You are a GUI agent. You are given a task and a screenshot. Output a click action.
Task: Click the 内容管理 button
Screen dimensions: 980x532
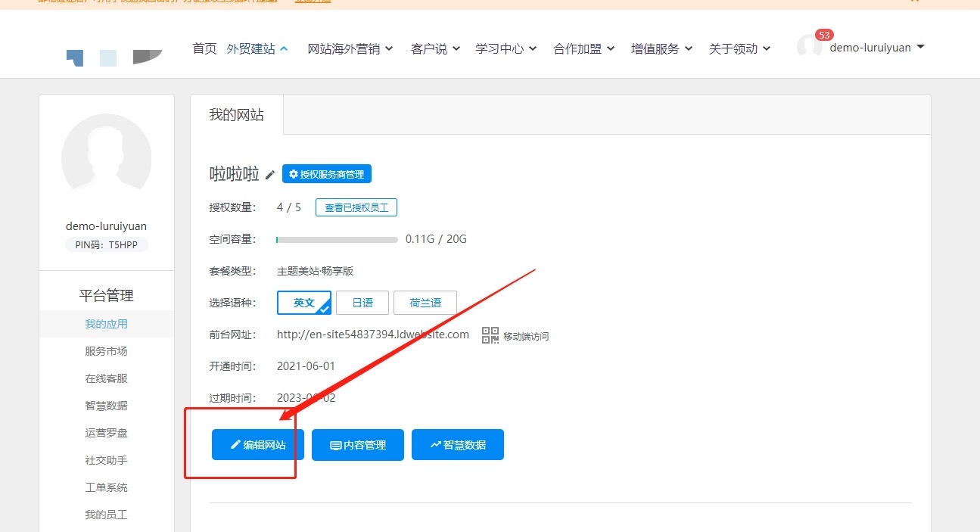point(358,445)
